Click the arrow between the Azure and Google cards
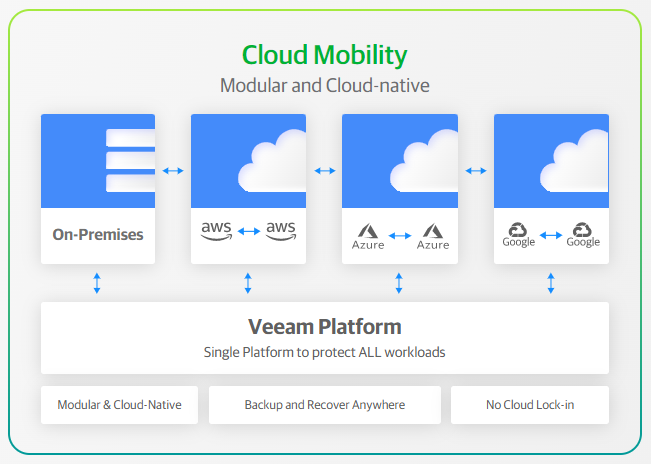Image resolution: width=651 pixels, height=464 pixels. tap(476, 171)
